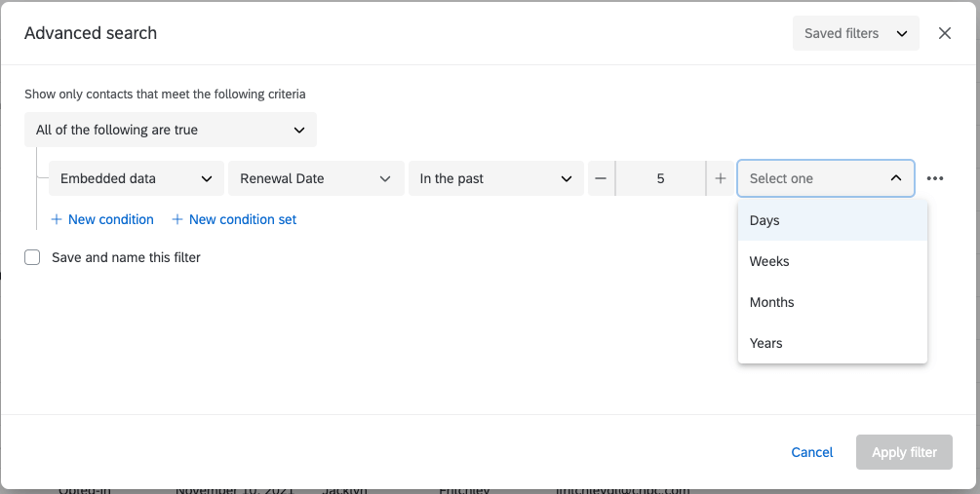Change the In the past operator dropdown
This screenshot has width=980, height=494.
pyautogui.click(x=495, y=178)
